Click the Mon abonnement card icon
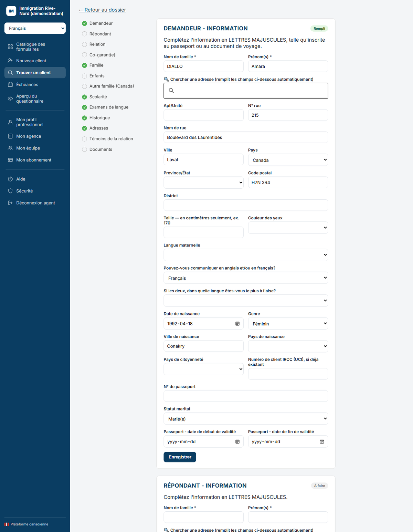413x532 pixels. (x=10, y=160)
